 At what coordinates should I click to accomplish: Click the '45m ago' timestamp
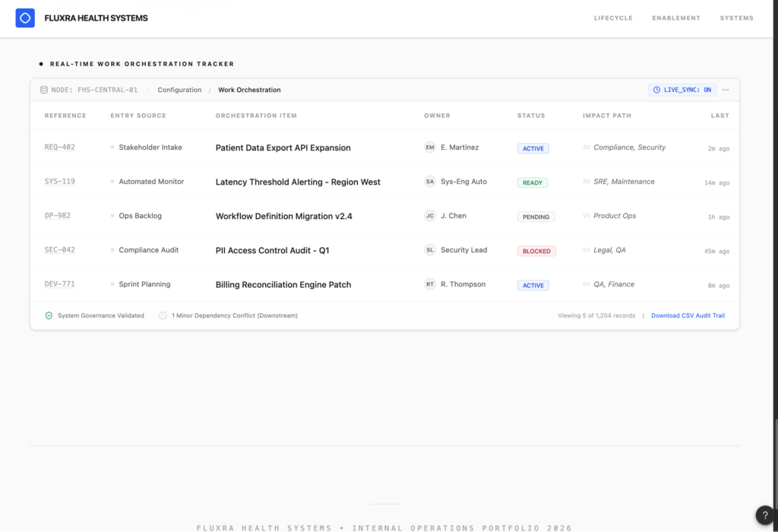tap(716, 251)
